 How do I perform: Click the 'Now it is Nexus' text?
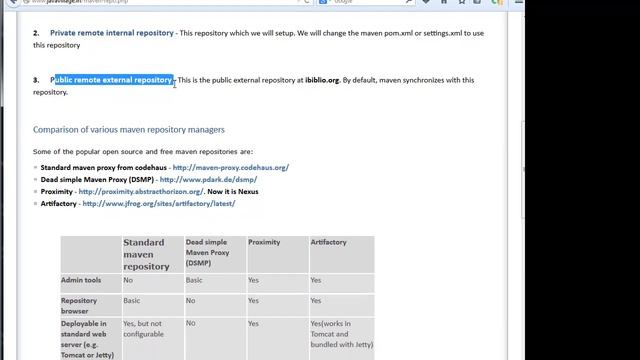(233, 191)
